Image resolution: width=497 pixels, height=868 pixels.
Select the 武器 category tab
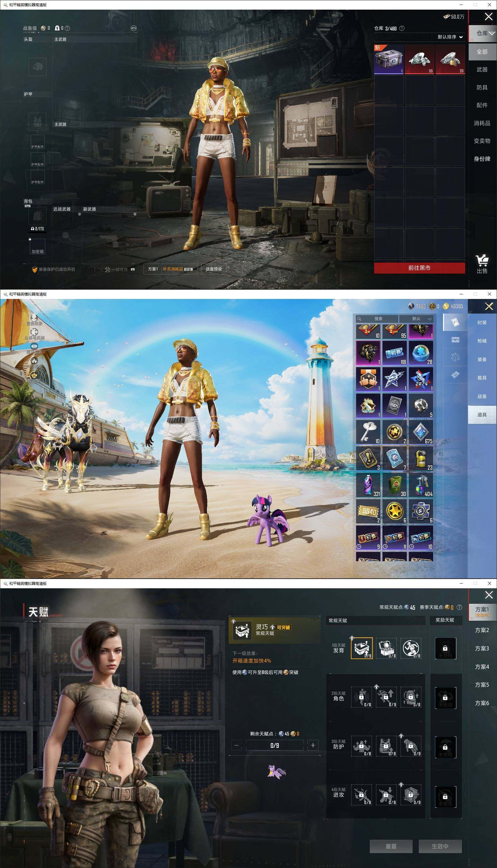[482, 70]
